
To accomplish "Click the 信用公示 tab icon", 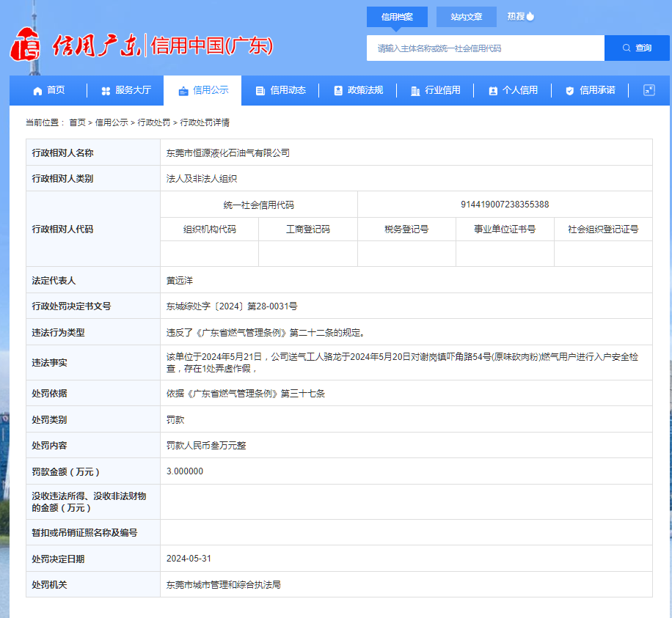I will (x=183, y=91).
